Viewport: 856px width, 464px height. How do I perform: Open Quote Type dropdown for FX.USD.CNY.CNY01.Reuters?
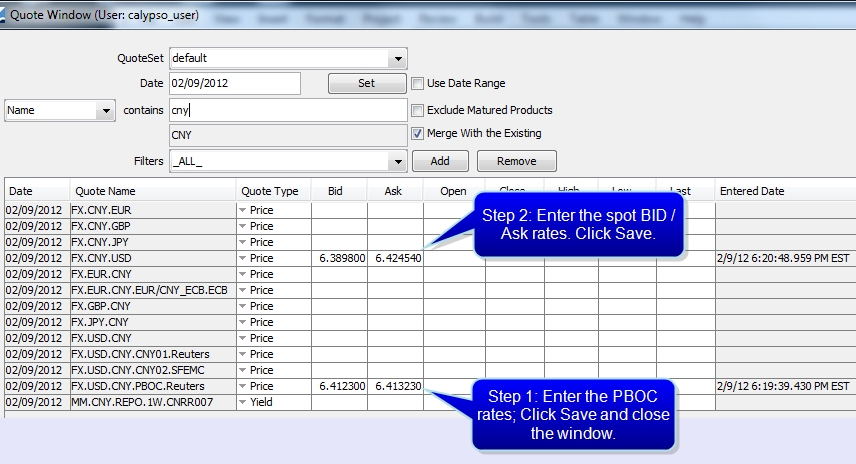point(242,354)
